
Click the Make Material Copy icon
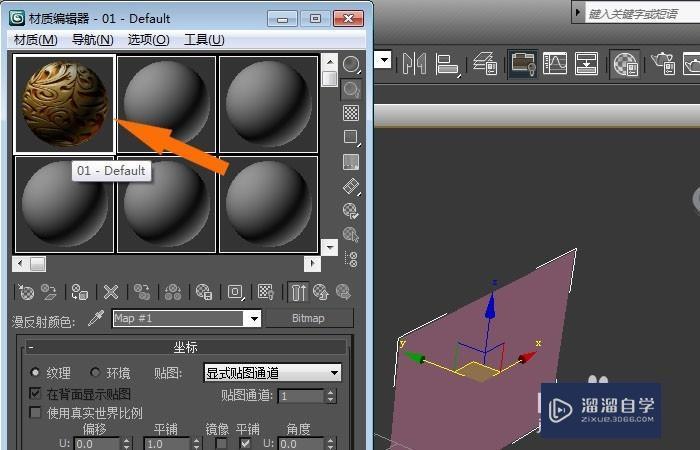pyautogui.click(x=142, y=292)
